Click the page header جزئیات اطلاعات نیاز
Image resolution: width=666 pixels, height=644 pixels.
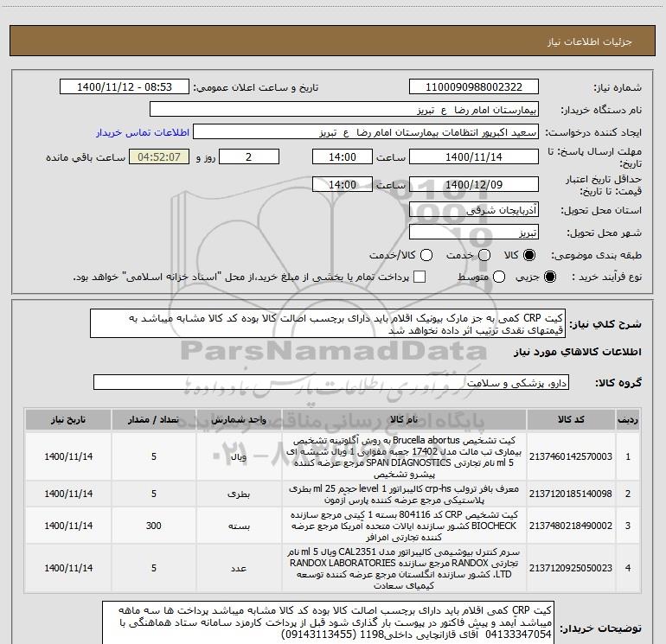[x=590, y=41]
